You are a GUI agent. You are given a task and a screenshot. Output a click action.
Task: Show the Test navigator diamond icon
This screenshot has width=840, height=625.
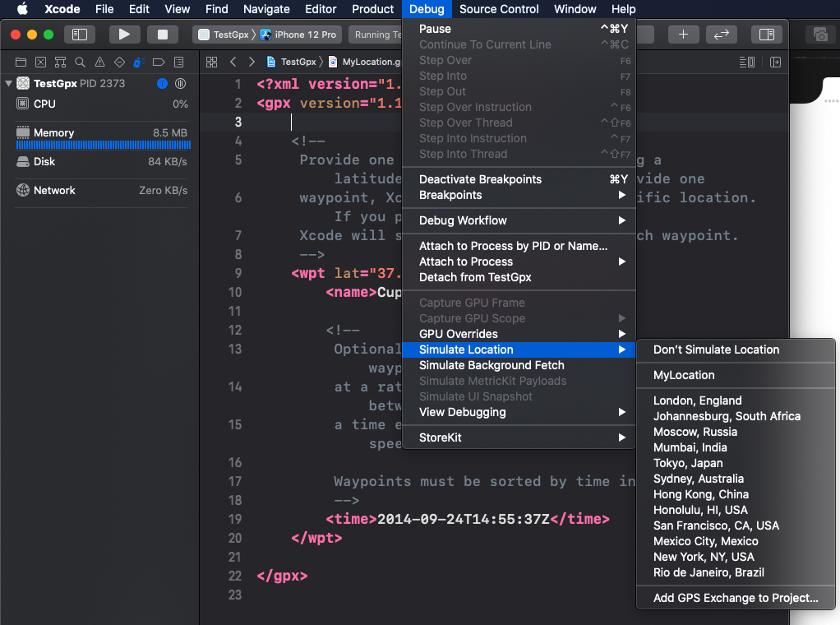pyautogui.click(x=119, y=62)
